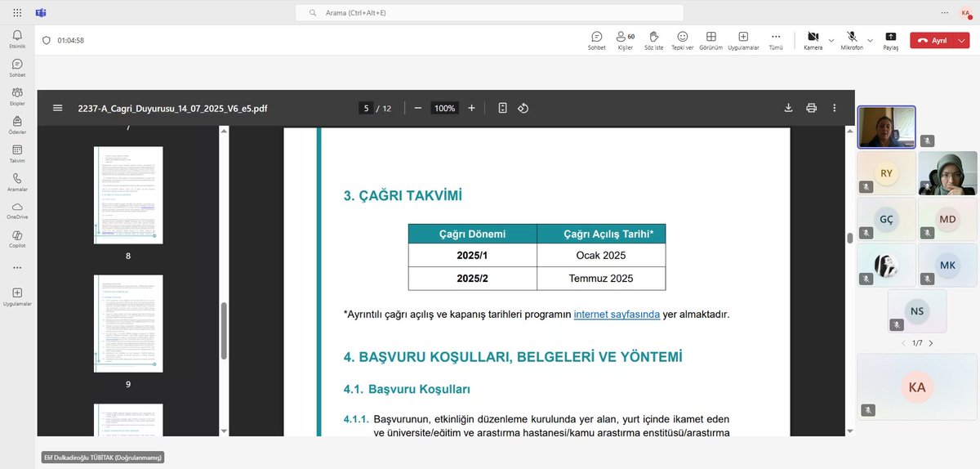Download the PDF file

point(788,108)
